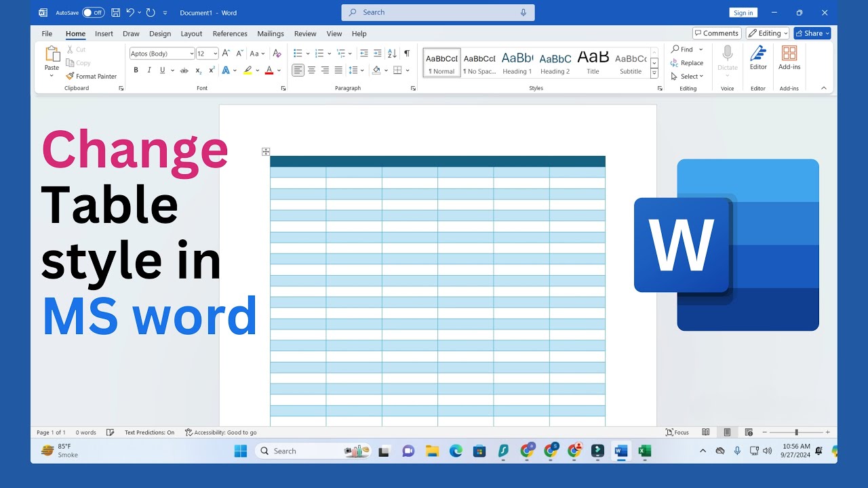The width and height of the screenshot is (868, 488).
Task: Open the font size dropdown
Action: (x=216, y=54)
